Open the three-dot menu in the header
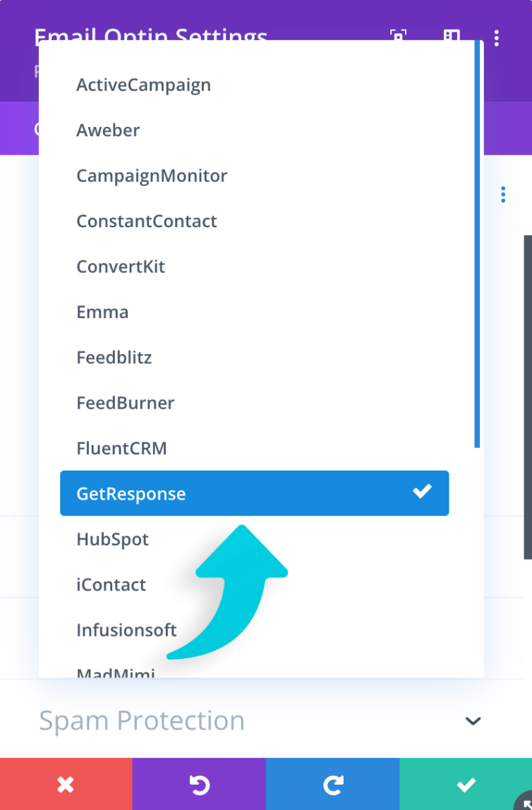532x810 pixels. pos(497,38)
